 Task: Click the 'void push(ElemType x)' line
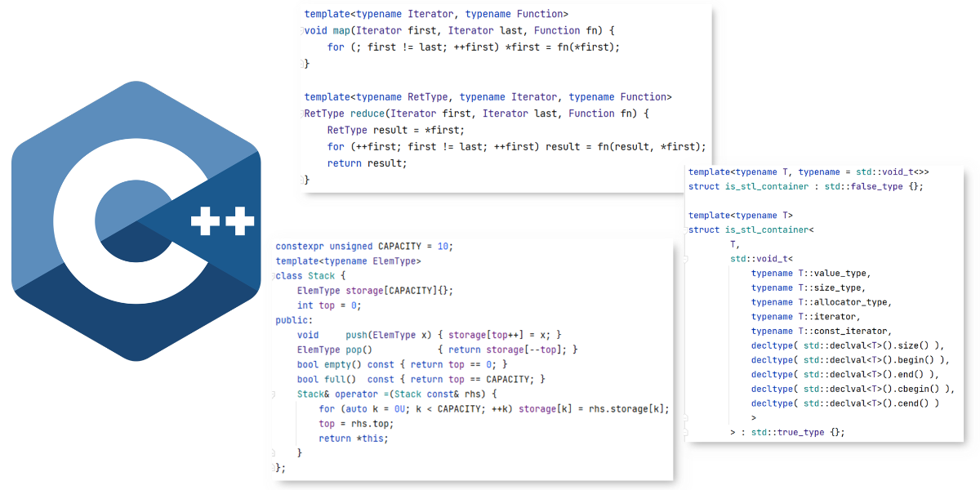point(429,335)
